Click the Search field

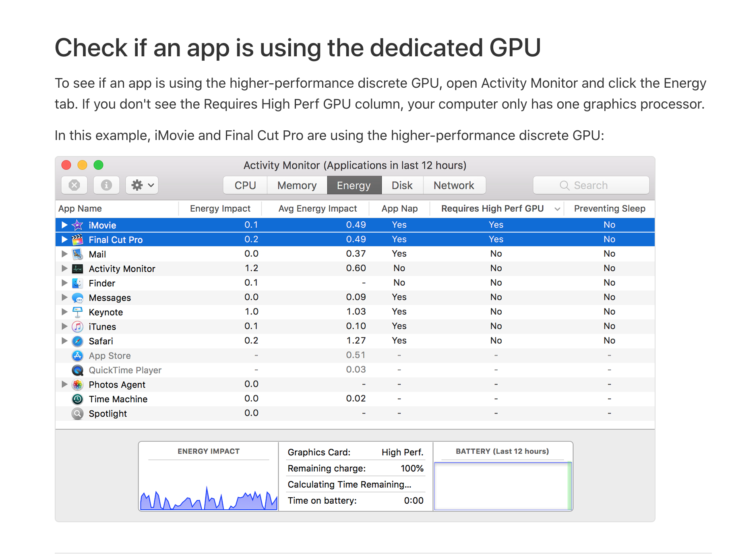591,185
